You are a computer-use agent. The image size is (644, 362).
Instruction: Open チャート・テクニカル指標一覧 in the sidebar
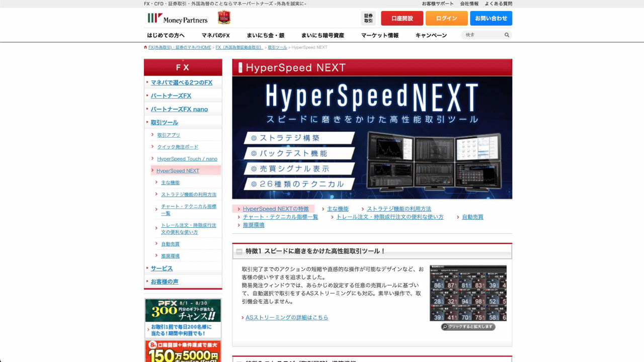point(189,210)
